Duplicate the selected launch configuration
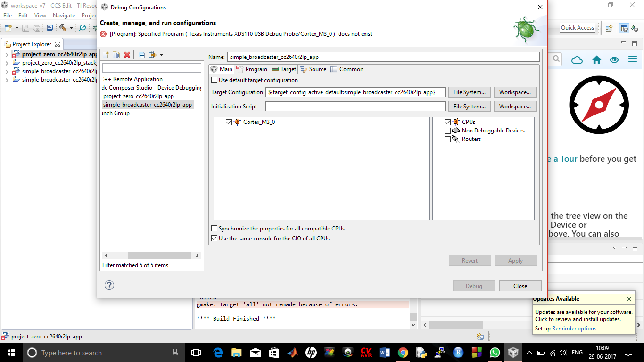Screen dimensions: 644x362 (116, 55)
